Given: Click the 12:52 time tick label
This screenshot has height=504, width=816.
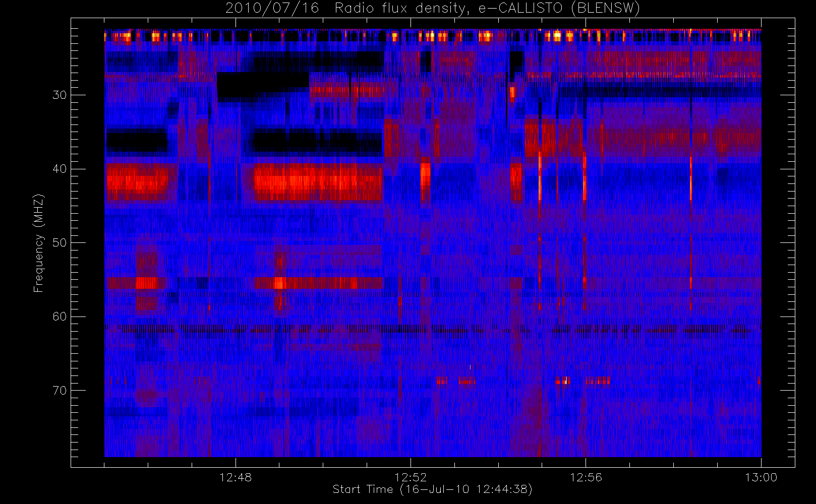Looking at the screenshot, I should point(411,477).
